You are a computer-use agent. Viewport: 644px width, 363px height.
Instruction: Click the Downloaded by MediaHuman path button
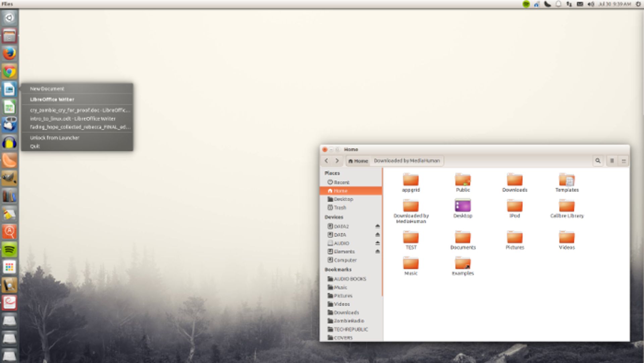coord(407,161)
